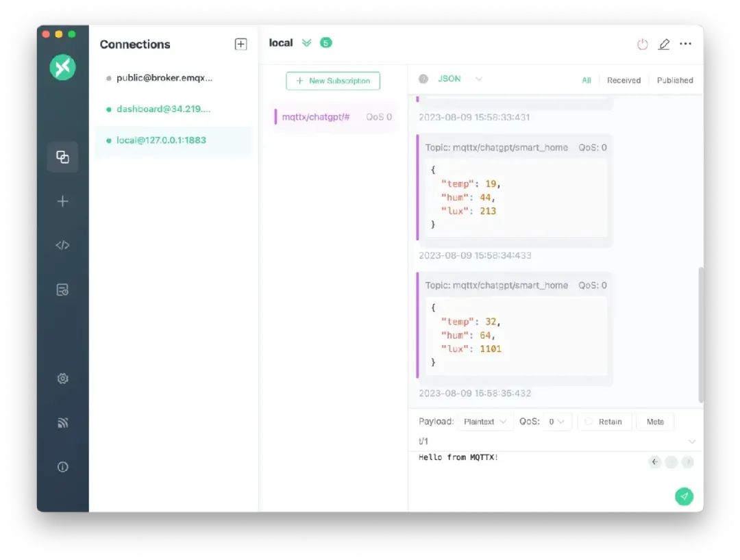Click the message list scrollbar
This screenshot has height=560, width=740.
701,335
